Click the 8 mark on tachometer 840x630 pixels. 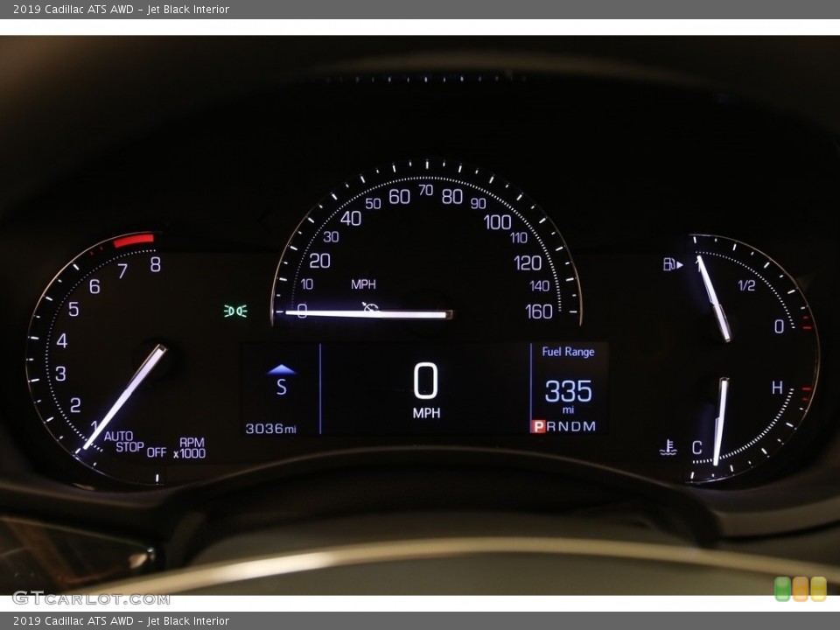[156, 264]
